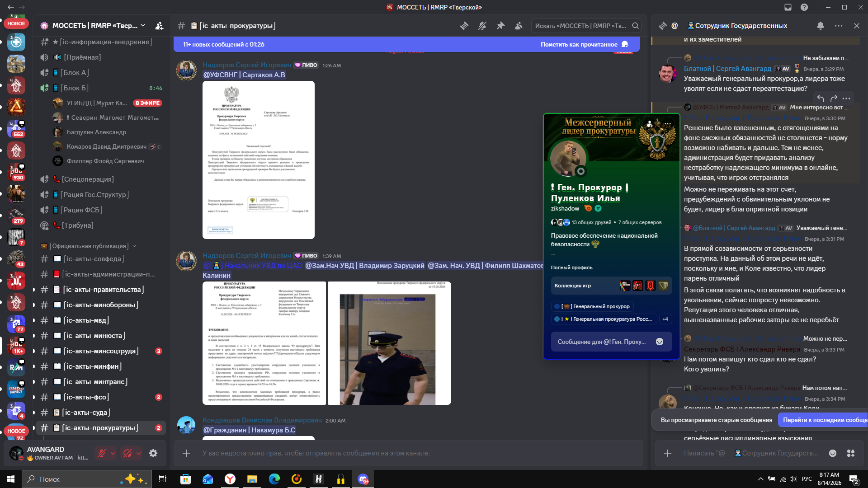Open emoji picker in thread input
Screen dimensions: 868x488
833,453
